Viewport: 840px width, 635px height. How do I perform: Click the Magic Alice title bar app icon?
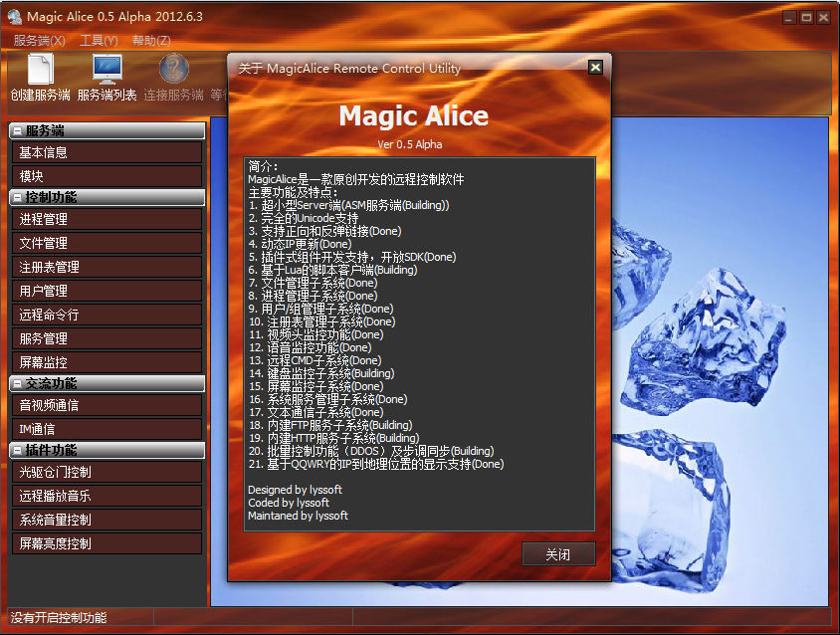coord(15,17)
